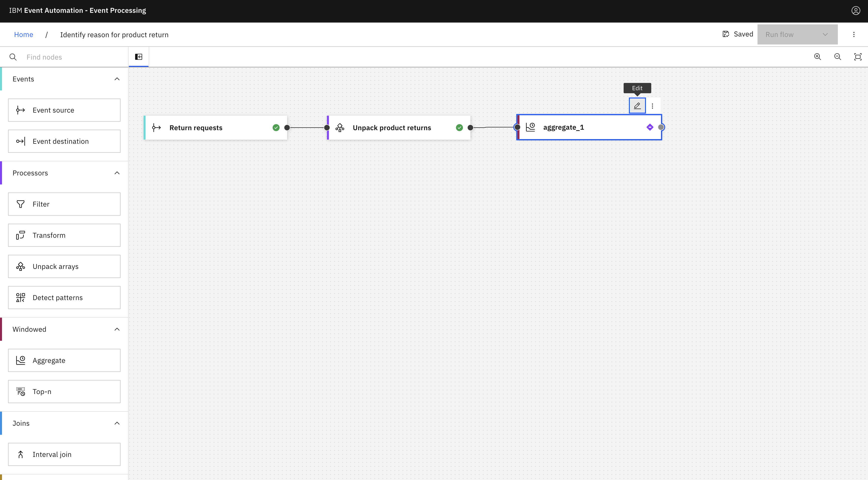Click the green checkmark on Unpack product returns

coord(459,127)
